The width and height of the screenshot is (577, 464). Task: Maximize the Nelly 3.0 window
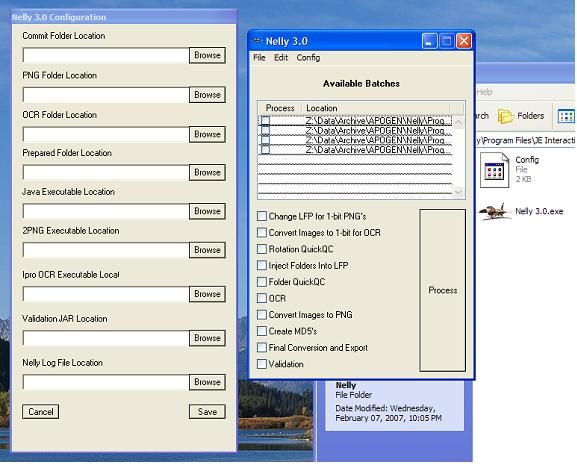point(447,41)
